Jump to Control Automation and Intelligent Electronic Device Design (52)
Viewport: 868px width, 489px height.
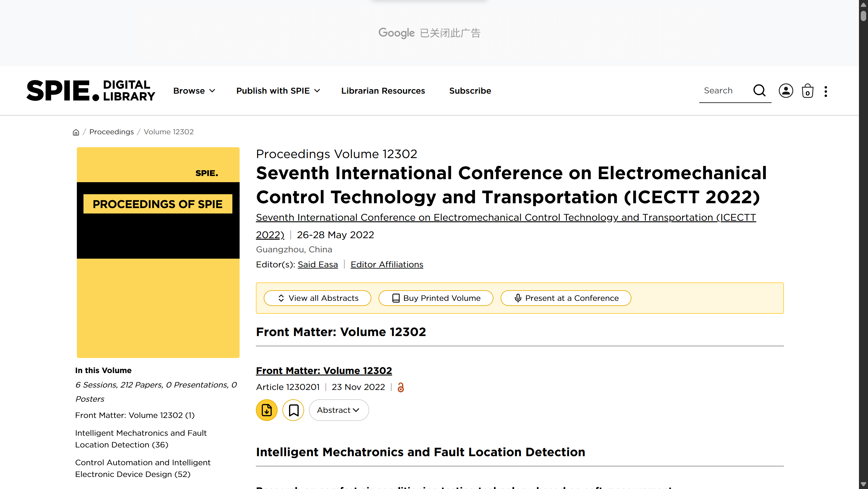(x=143, y=469)
